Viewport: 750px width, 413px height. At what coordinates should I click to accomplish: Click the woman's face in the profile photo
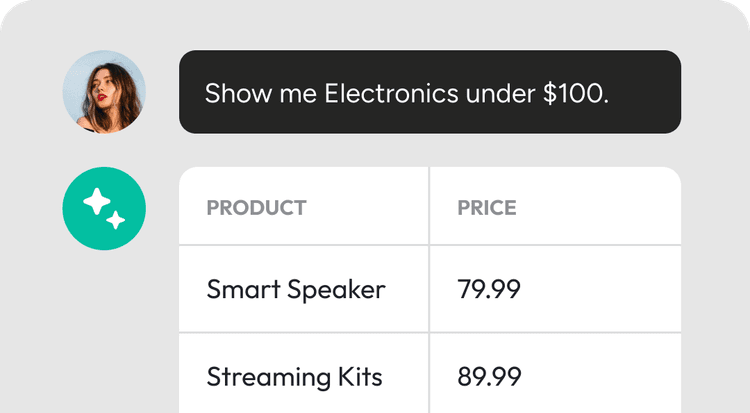pyautogui.click(x=100, y=90)
